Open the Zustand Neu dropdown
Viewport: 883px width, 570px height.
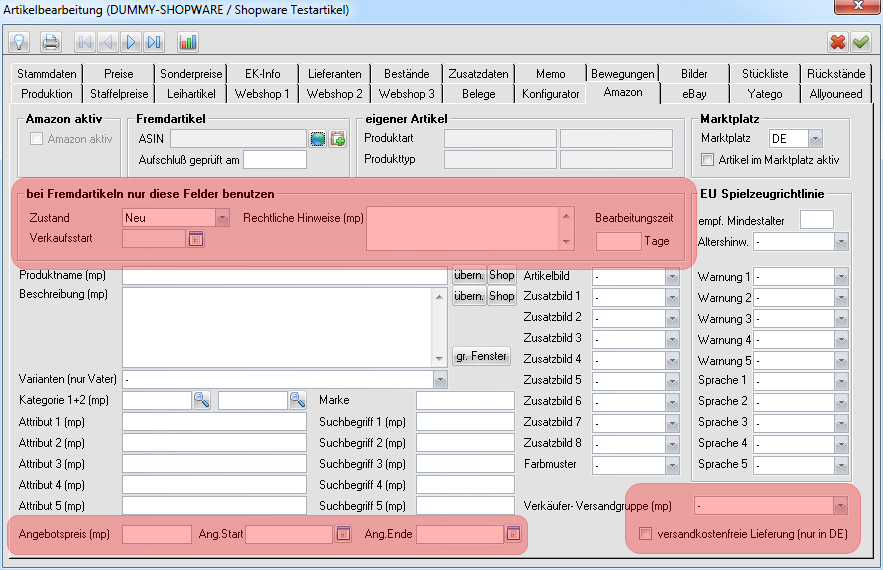click(222, 218)
